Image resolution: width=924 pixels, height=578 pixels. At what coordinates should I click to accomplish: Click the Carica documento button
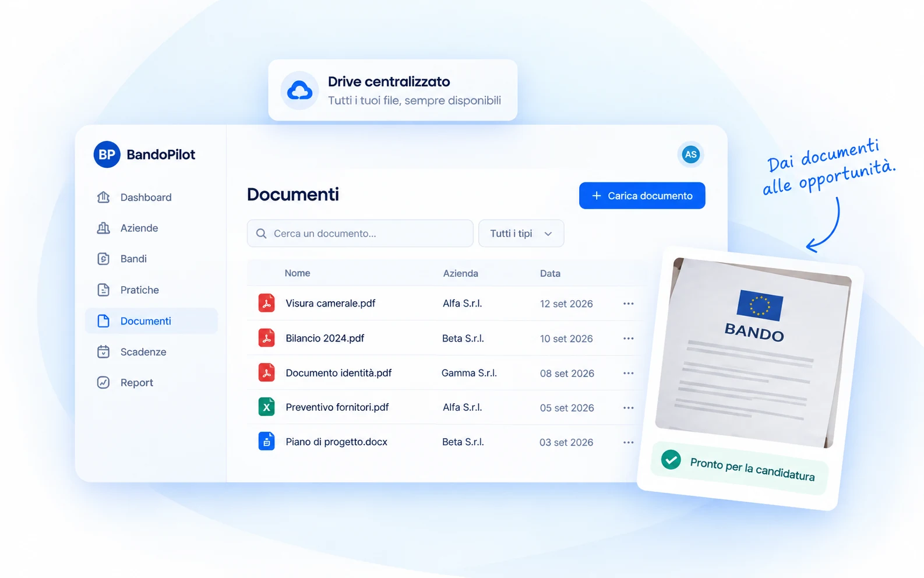(x=642, y=196)
